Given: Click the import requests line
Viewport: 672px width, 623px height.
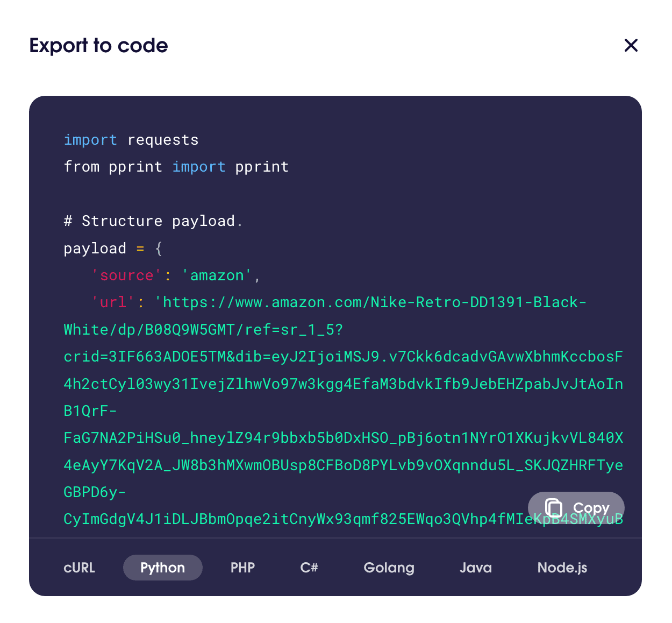Looking at the screenshot, I should click(131, 140).
